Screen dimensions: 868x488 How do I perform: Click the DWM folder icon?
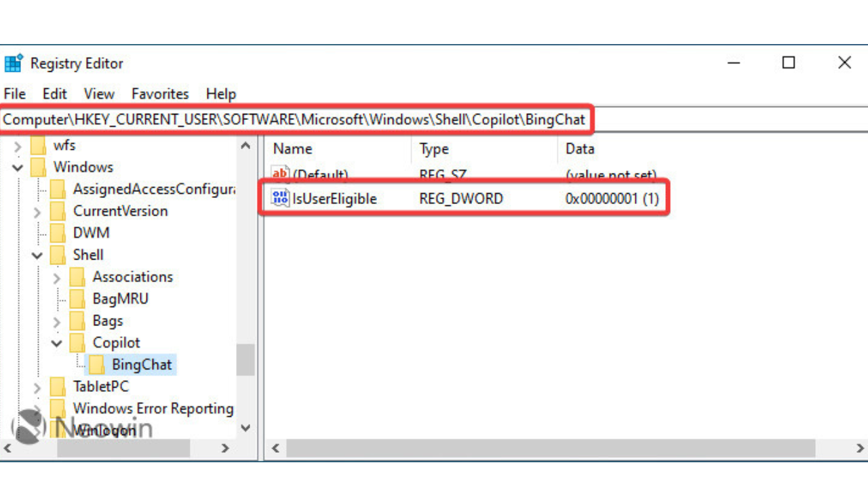[58, 233]
